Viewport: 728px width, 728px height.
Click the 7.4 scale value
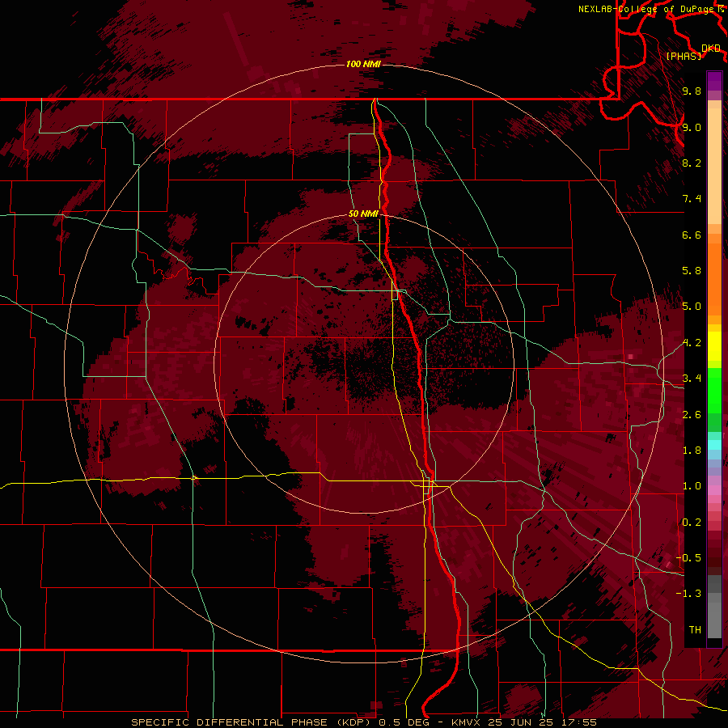click(x=692, y=199)
